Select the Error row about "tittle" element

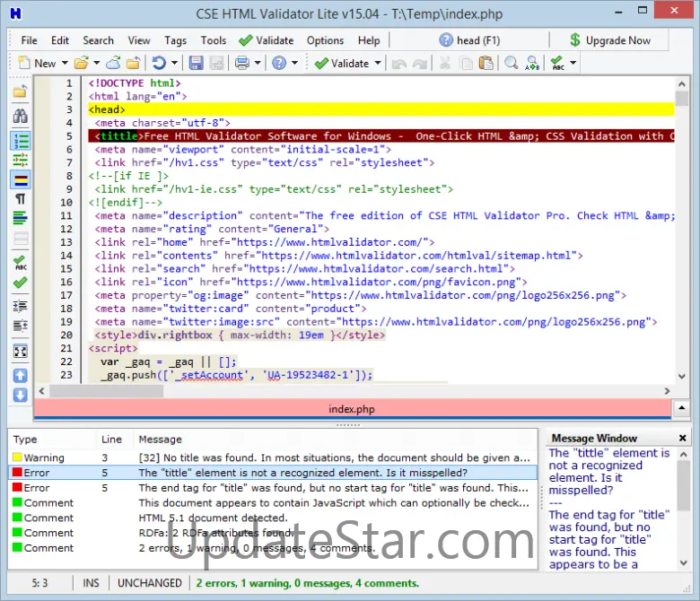point(273,473)
